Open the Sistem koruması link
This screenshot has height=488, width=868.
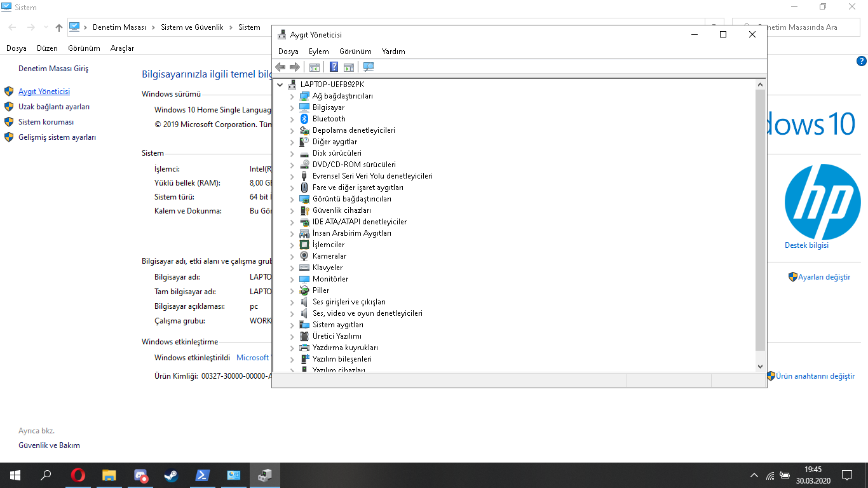46,122
